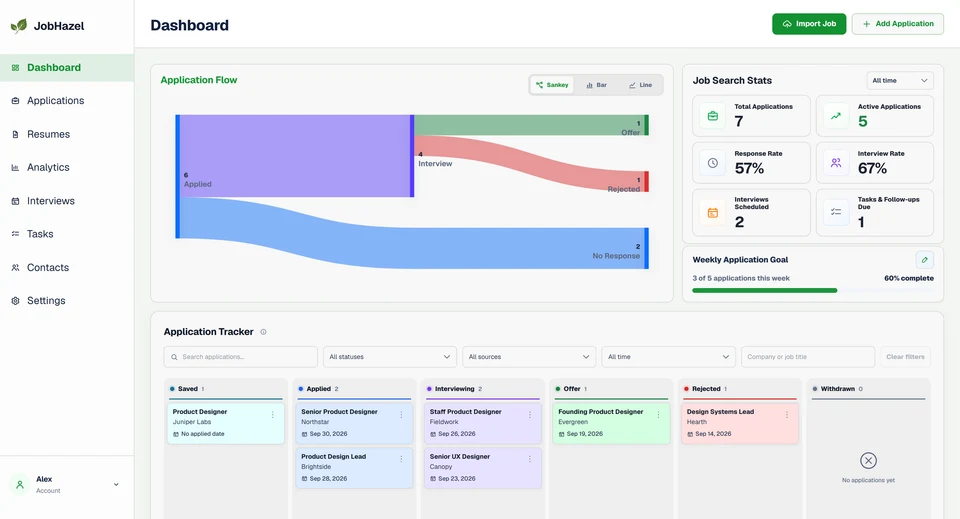
Task: Navigate to Analytics in the sidebar
Action: tap(67, 168)
